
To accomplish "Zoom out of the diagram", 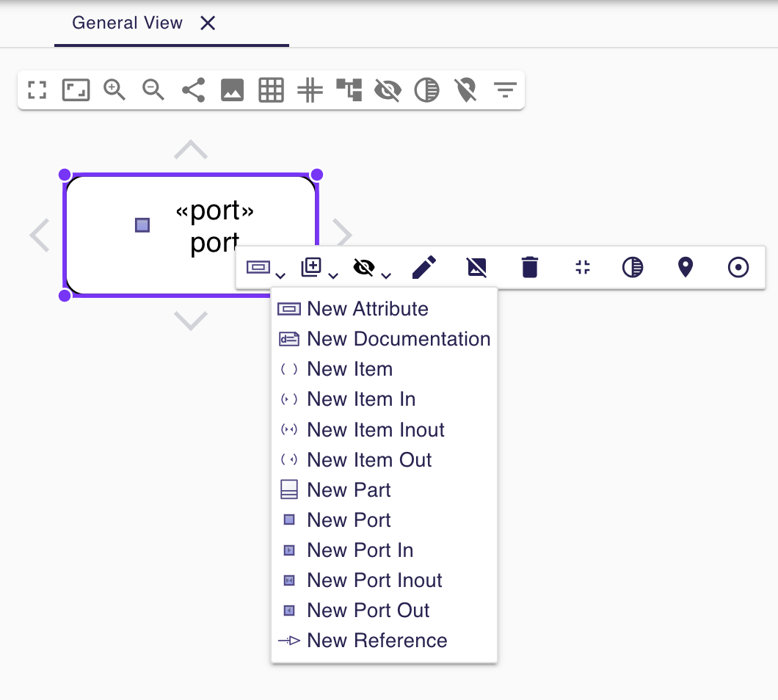I will 153,90.
